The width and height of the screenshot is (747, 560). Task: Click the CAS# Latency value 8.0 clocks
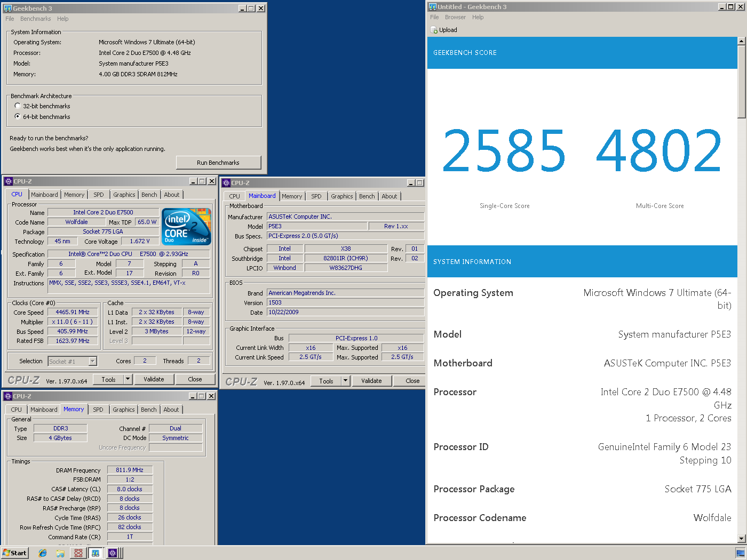[130, 489]
